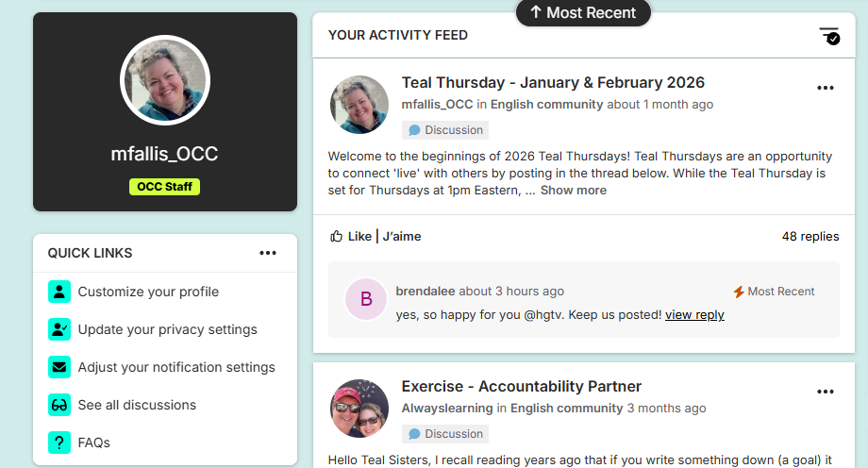Screen dimensions: 868x468
Task: Open Update your privacy settings link
Action: coord(167,329)
